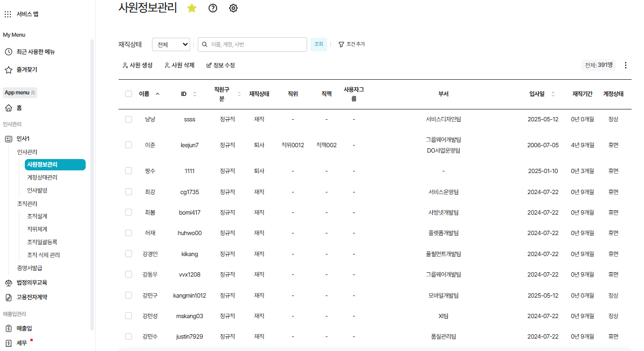The height and width of the screenshot is (351, 644).
Task: Go to 조직설계 menu item
Action: pos(37,216)
